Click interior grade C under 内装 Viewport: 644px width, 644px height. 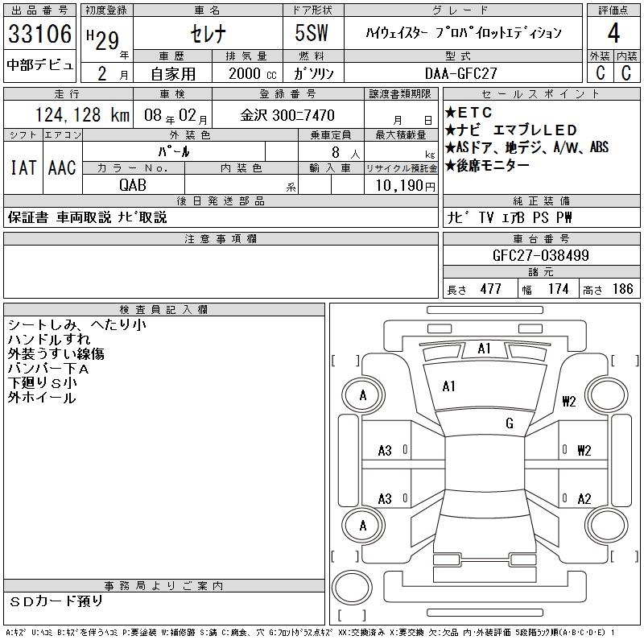[x=626, y=72]
